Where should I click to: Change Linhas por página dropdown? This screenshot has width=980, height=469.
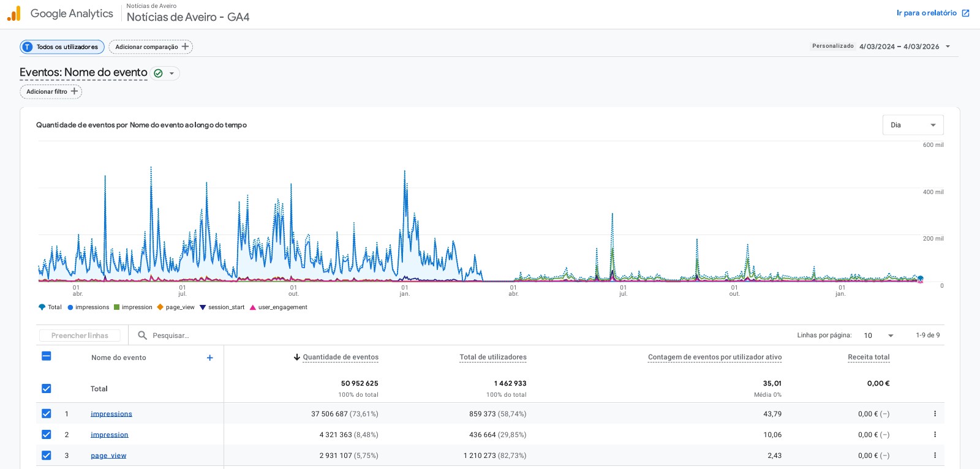(878, 336)
